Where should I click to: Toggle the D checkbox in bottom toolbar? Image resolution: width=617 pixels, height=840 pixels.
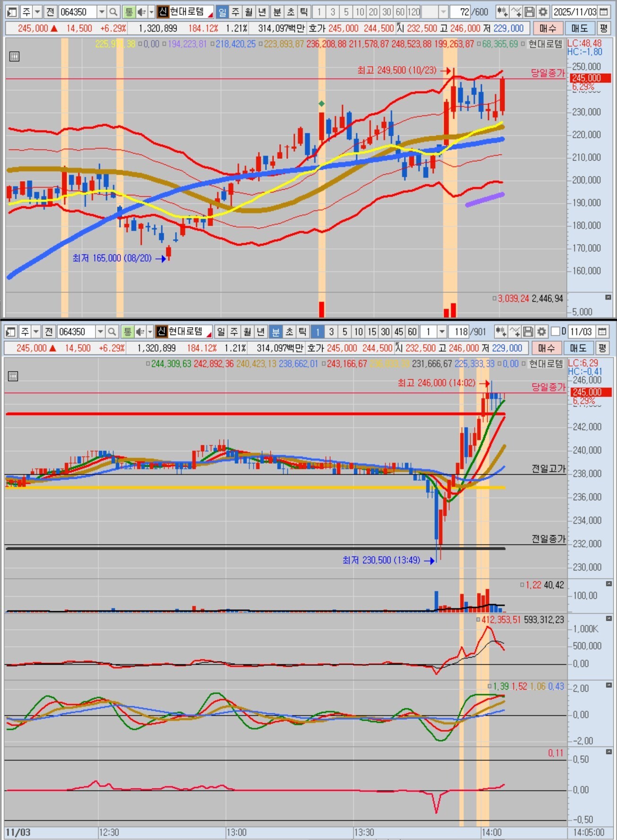coord(556,332)
